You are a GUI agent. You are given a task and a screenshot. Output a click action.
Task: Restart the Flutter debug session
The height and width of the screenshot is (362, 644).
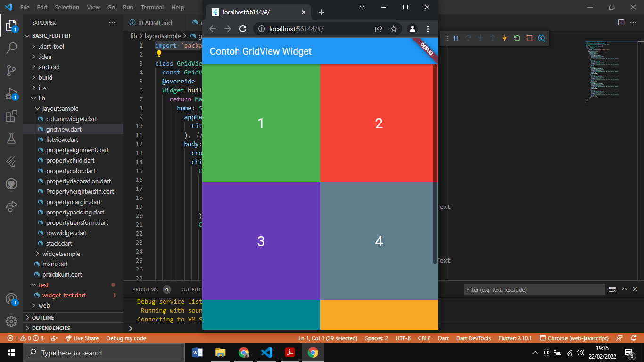point(517,38)
